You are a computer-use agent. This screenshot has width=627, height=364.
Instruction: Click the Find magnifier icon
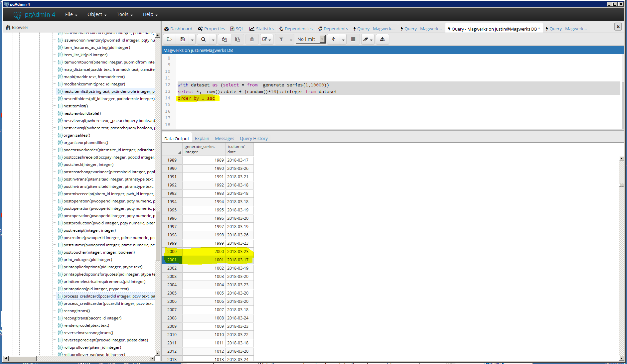[203, 39]
